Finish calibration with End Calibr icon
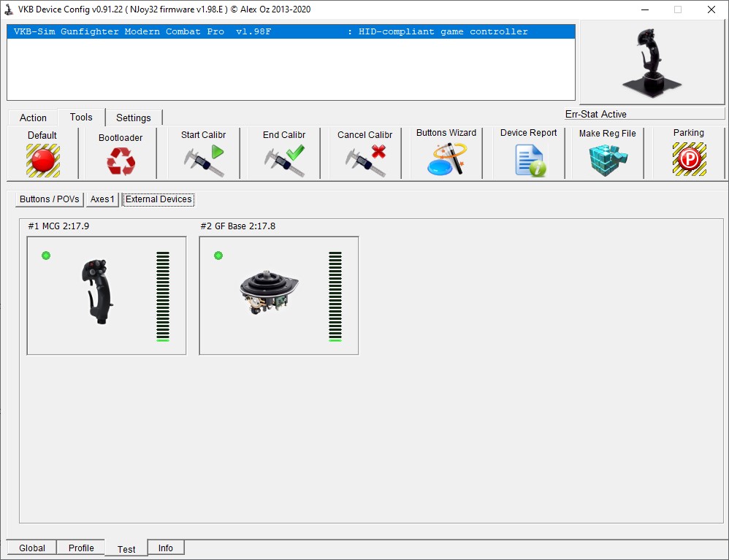The height and width of the screenshot is (560, 729). [x=285, y=161]
